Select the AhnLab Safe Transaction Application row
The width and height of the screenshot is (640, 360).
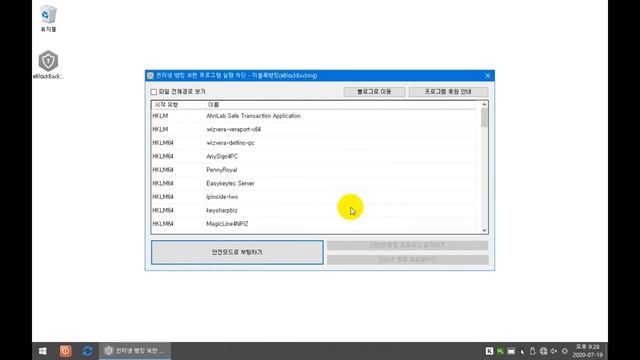click(314, 116)
